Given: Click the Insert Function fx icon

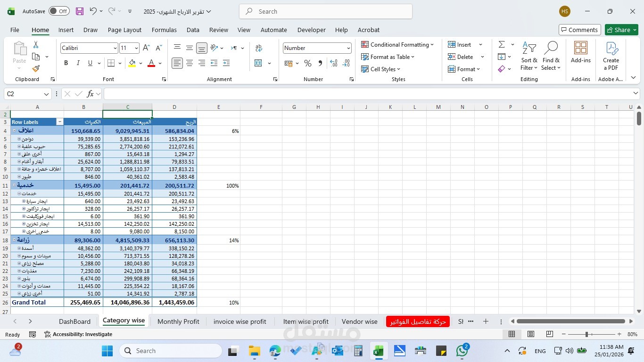Looking at the screenshot, I should pyautogui.click(x=90, y=94).
